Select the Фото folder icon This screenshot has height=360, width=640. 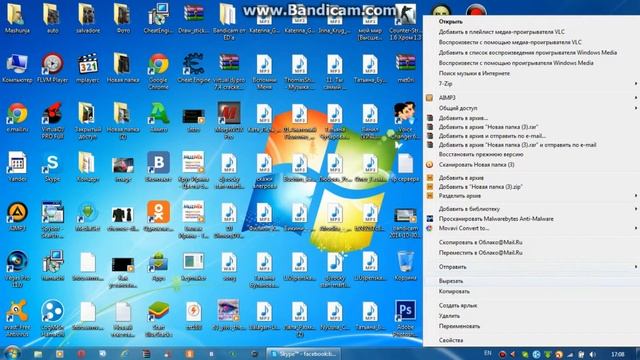pyautogui.click(x=122, y=18)
